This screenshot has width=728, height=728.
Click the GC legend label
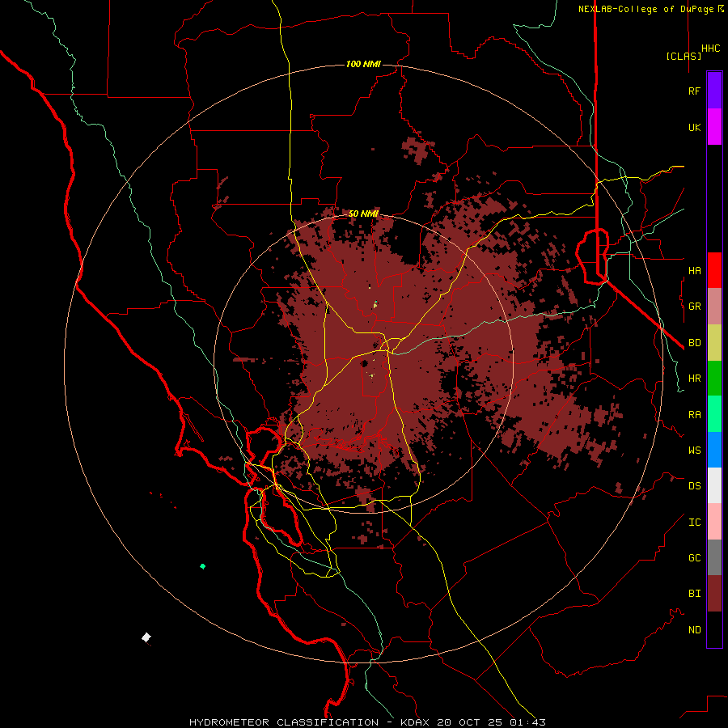(694, 558)
